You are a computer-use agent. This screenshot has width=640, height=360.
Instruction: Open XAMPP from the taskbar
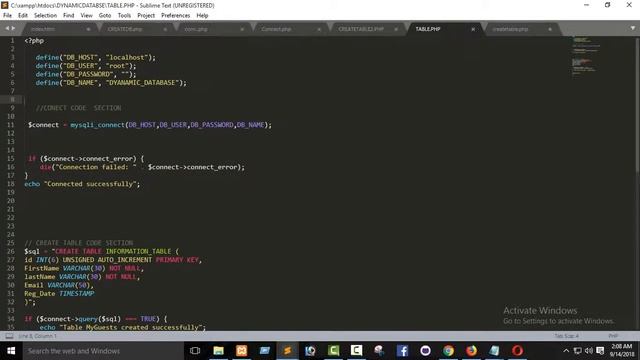tap(242, 351)
